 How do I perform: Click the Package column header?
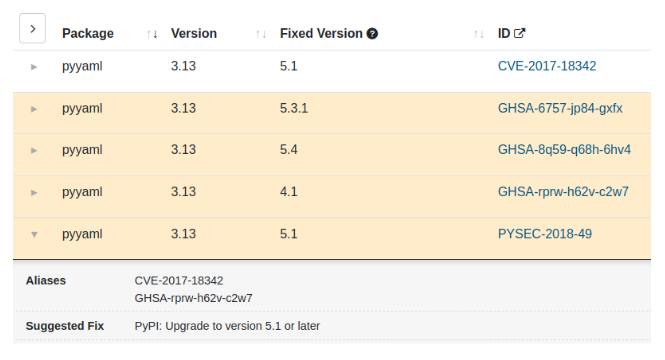[x=88, y=33]
